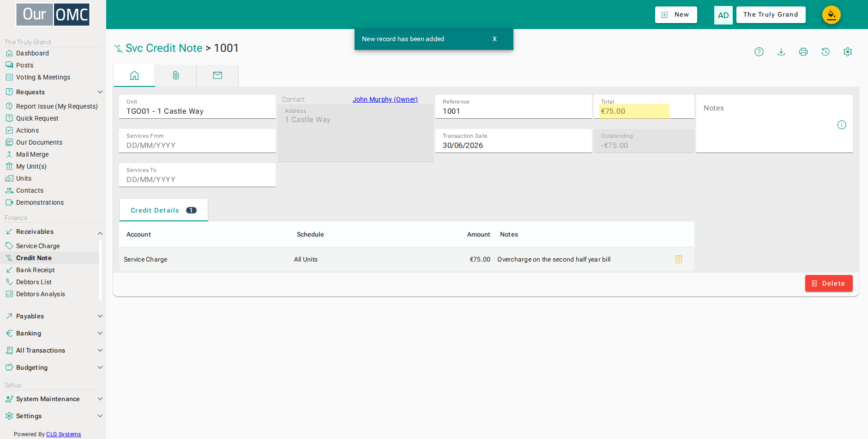Print the credit note via printer icon

803,52
